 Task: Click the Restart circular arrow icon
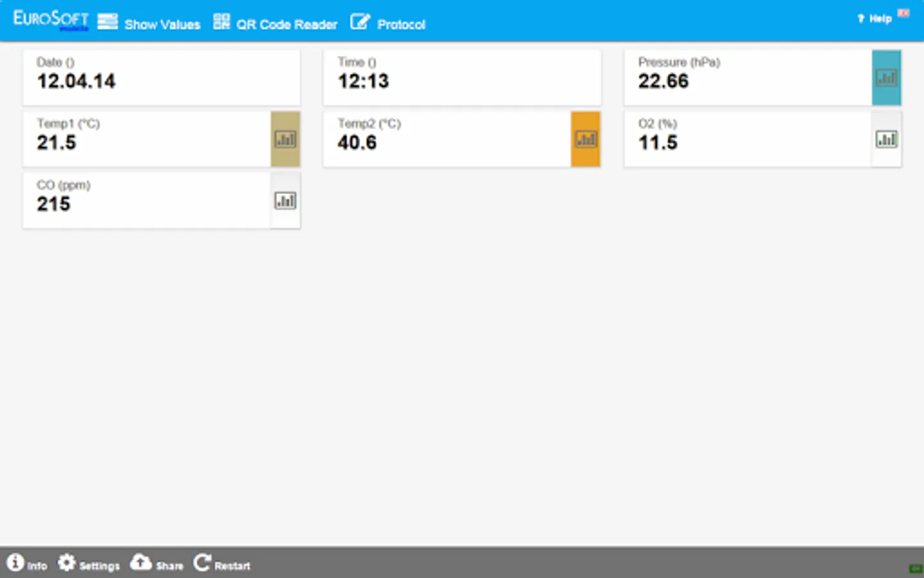pos(202,563)
